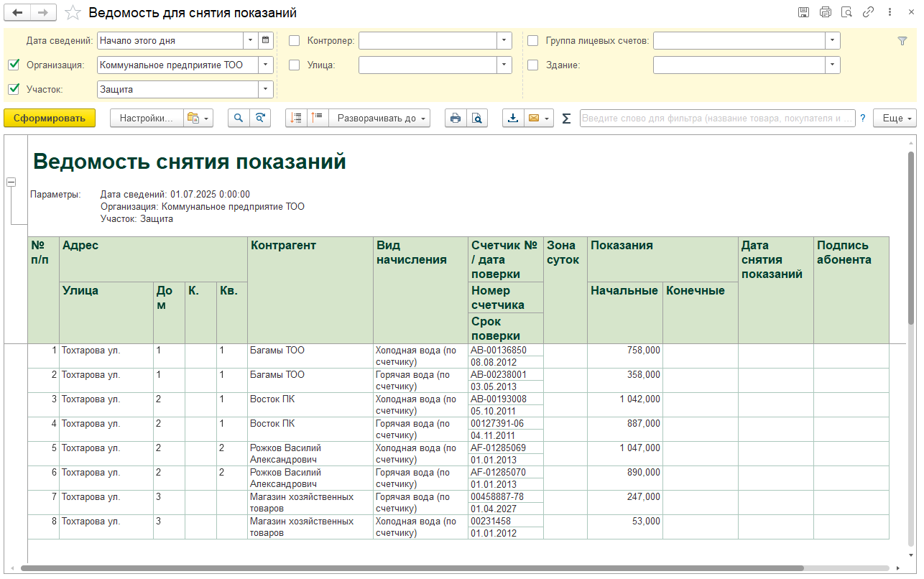
Task: Open the Участок dropdown arrow
Action: click(x=266, y=89)
